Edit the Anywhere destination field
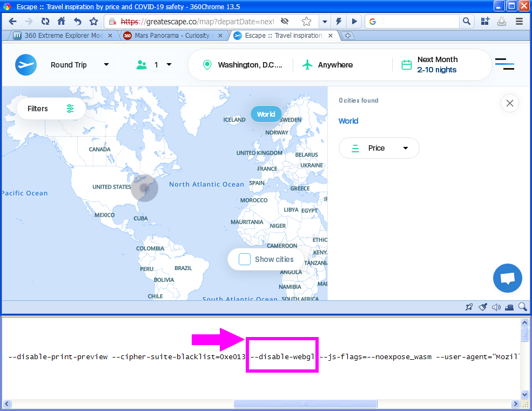This screenshot has height=411, width=532. [327, 65]
